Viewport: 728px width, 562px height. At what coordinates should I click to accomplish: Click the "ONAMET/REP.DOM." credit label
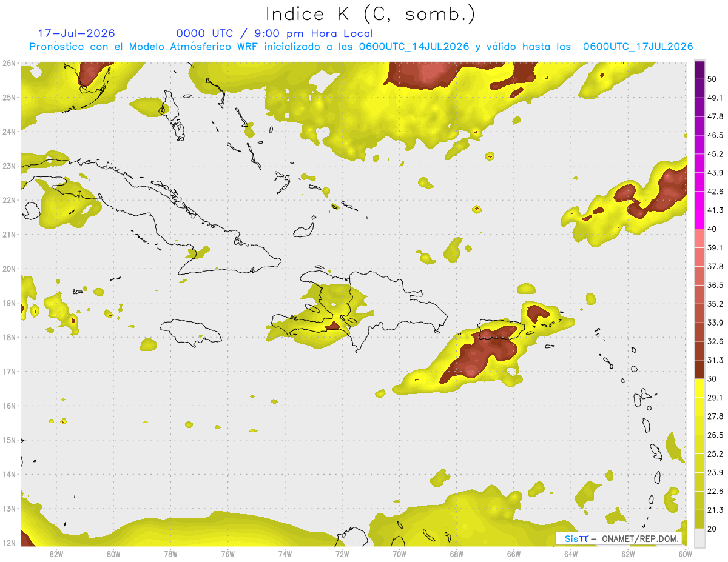pos(640,538)
